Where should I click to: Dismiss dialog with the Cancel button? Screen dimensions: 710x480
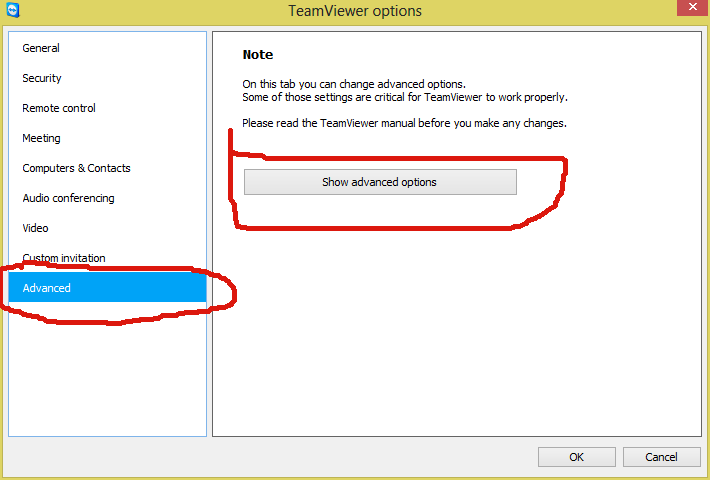662,457
